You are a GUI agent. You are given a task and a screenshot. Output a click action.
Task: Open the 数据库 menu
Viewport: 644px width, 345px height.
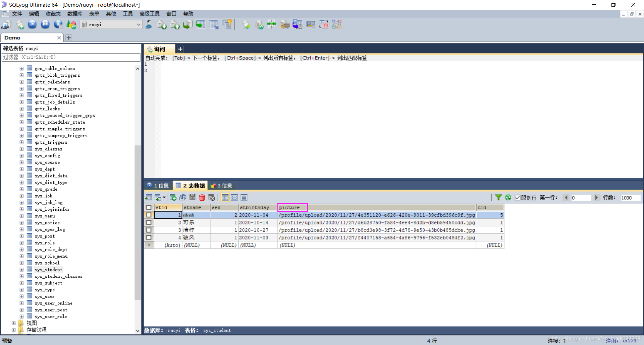pos(75,14)
